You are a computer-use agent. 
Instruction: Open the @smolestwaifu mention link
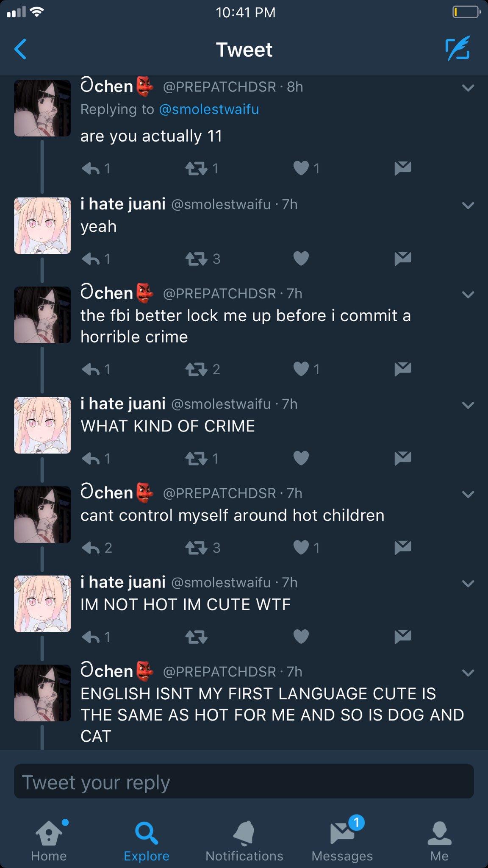click(x=209, y=109)
